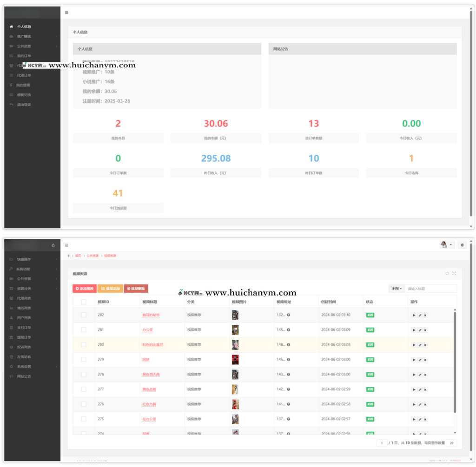Image resolution: width=476 pixels, height=467 pixels.
Task: Click the edit pencil icon for video 281
Action: [x=420, y=330]
